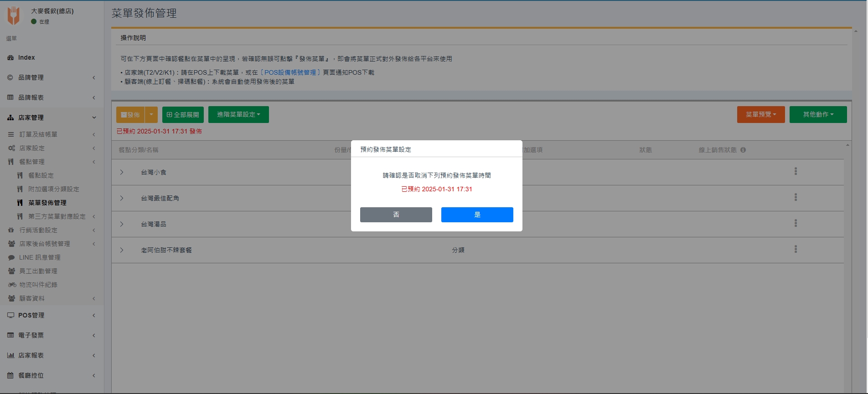Screen dimensions: 868x394
Task: Expand the 台灣小食 category row
Action: (x=122, y=172)
